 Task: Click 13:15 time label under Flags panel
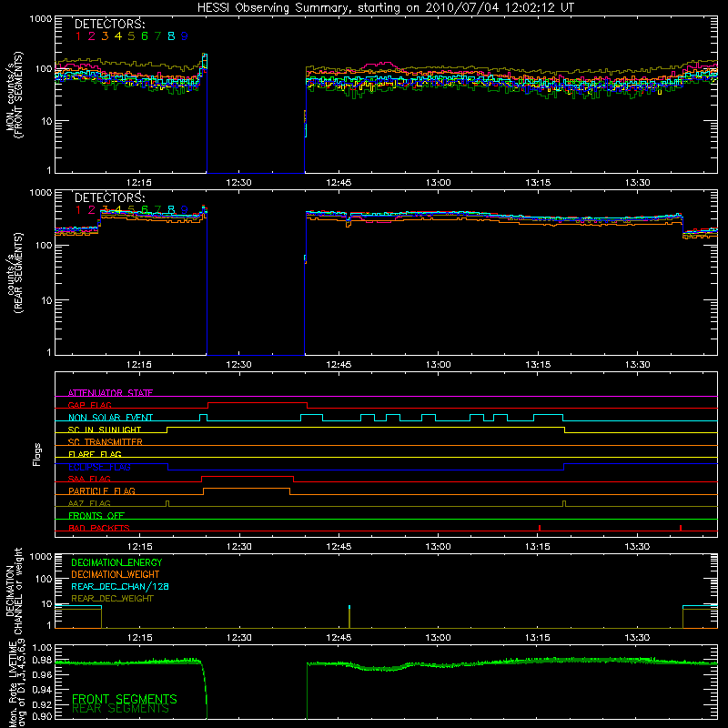(x=538, y=547)
